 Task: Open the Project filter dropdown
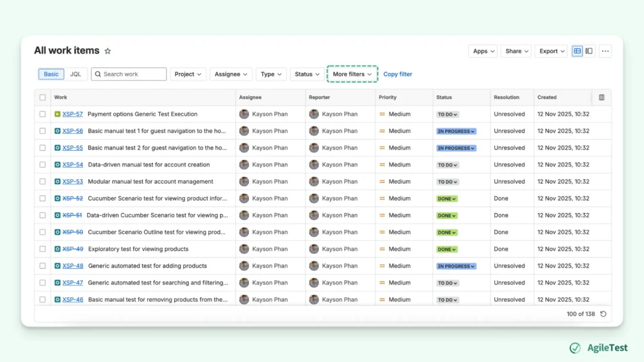coord(187,74)
